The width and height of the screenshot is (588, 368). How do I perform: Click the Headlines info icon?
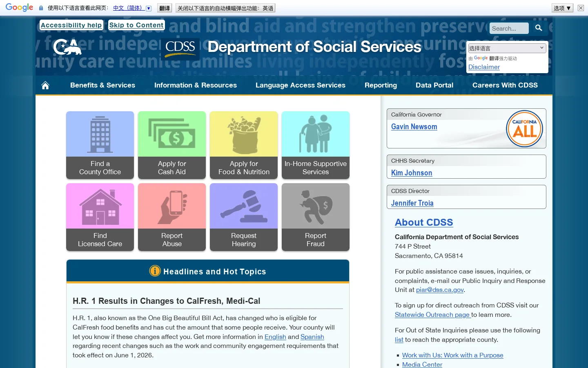click(x=155, y=271)
